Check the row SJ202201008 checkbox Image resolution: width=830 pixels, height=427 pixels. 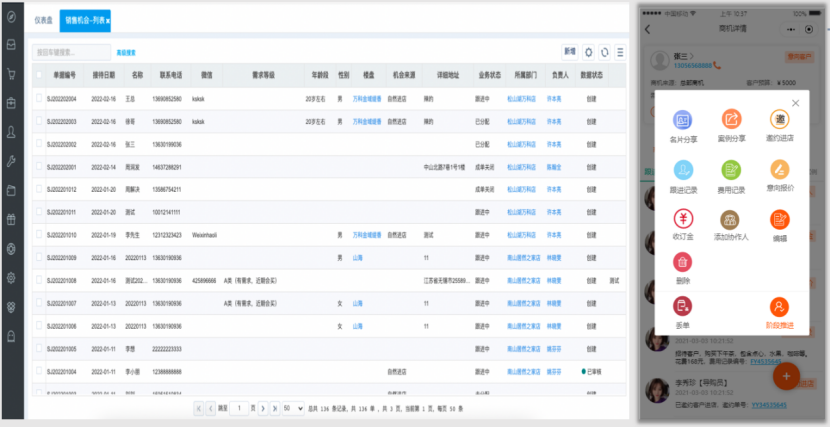(x=39, y=280)
